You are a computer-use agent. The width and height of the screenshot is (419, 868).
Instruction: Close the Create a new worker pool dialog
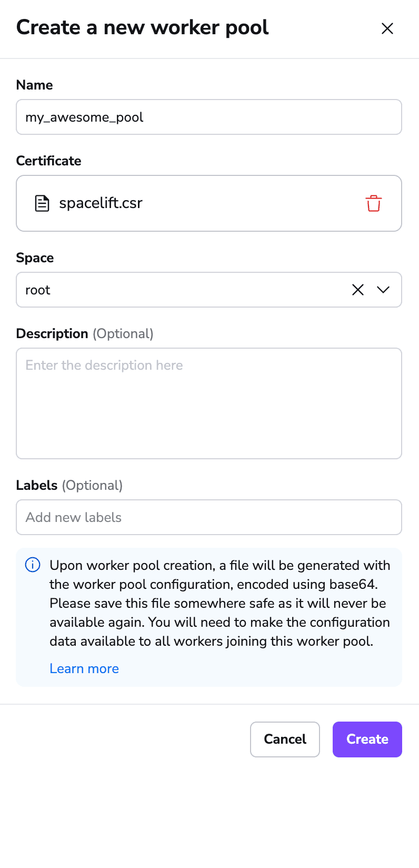coord(387,28)
